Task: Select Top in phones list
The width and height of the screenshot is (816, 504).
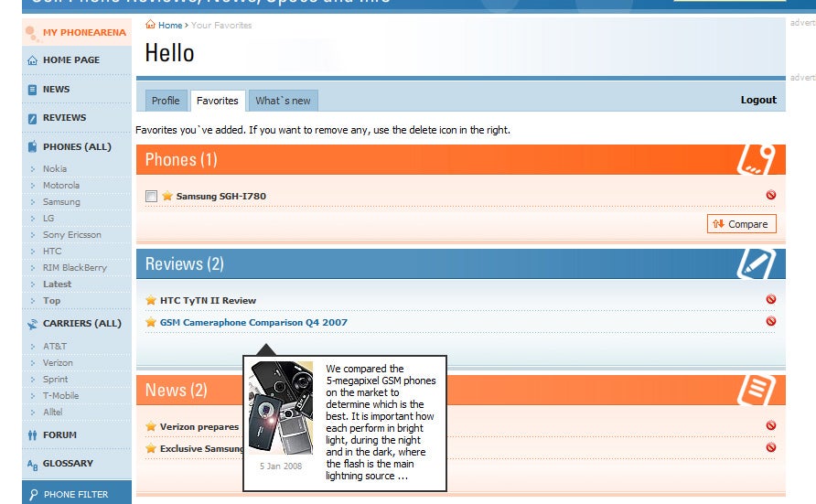Action: point(51,301)
